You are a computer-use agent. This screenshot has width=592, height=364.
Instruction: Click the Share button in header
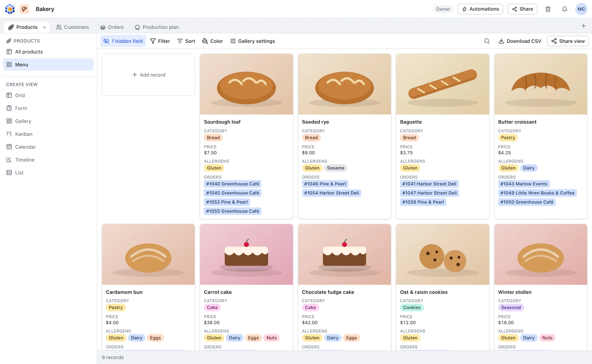[x=522, y=9]
